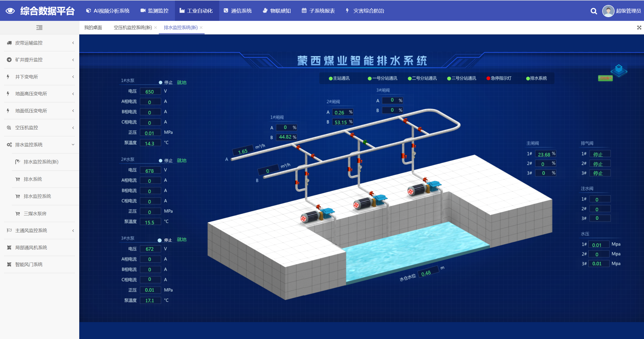Screen dimensions: 644x339
Task: Click the 水仓水位 0.48 value field
Action: pyautogui.click(x=427, y=273)
